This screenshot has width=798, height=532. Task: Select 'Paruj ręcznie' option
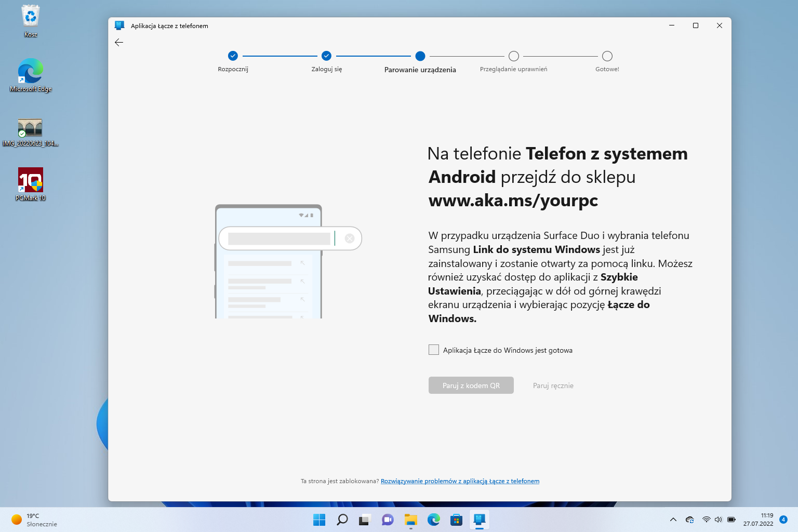click(553, 385)
